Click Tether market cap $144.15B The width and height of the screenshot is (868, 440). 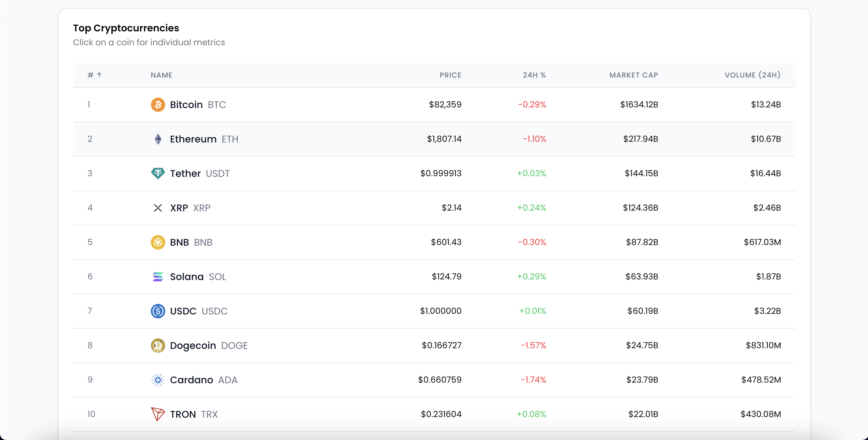click(641, 173)
